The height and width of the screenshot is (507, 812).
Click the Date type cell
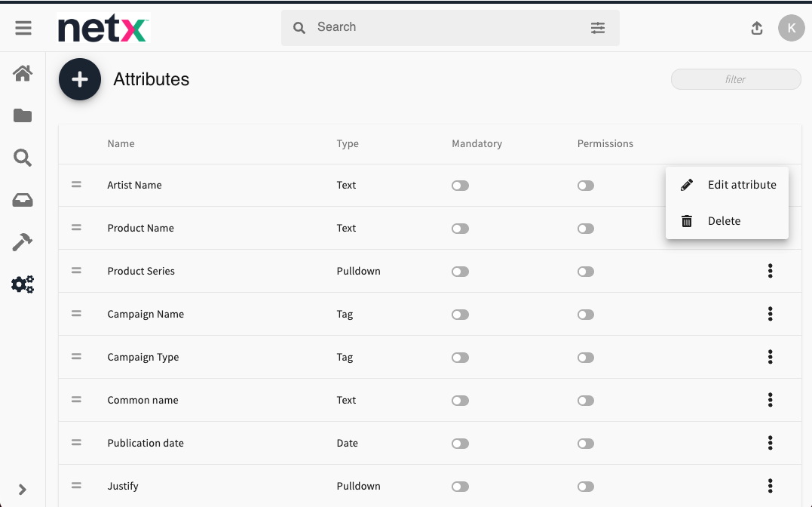(347, 443)
